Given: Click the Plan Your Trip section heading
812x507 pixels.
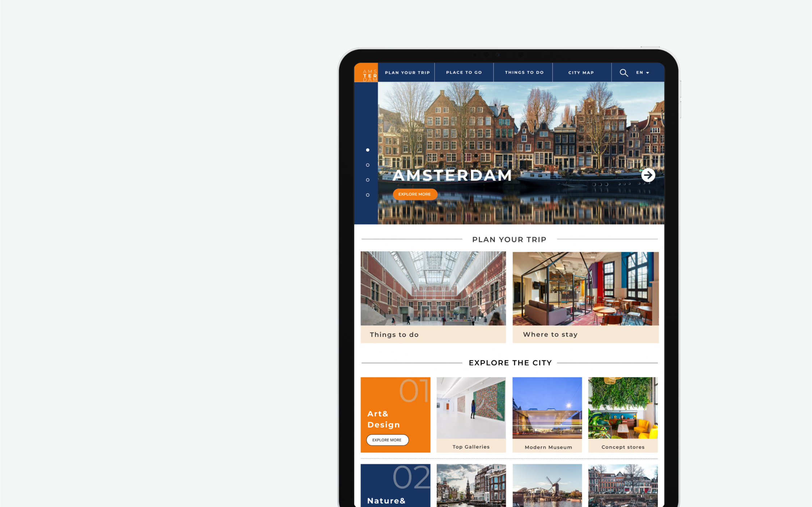Looking at the screenshot, I should (509, 240).
